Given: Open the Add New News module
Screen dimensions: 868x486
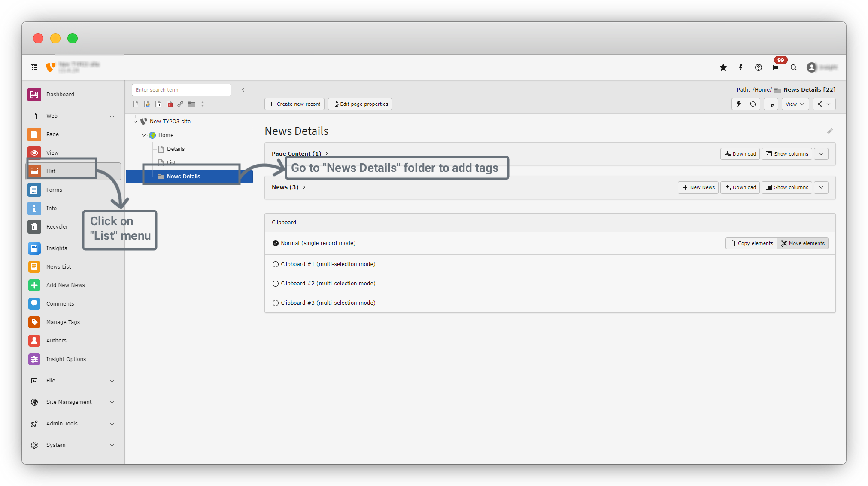Looking at the screenshot, I should 65,285.
